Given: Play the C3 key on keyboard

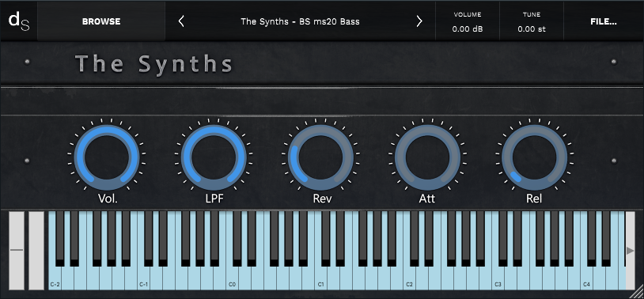Looking at the screenshot, I should point(498,278).
